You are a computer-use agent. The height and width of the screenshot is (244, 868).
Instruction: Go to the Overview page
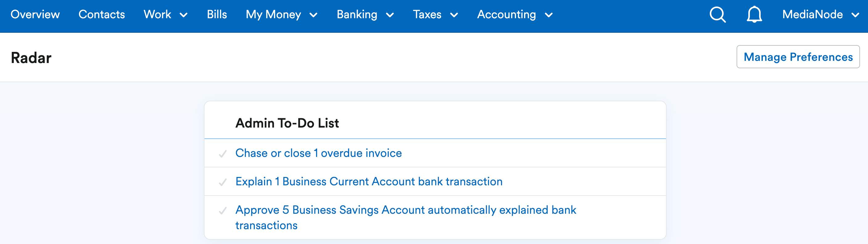pos(35,15)
